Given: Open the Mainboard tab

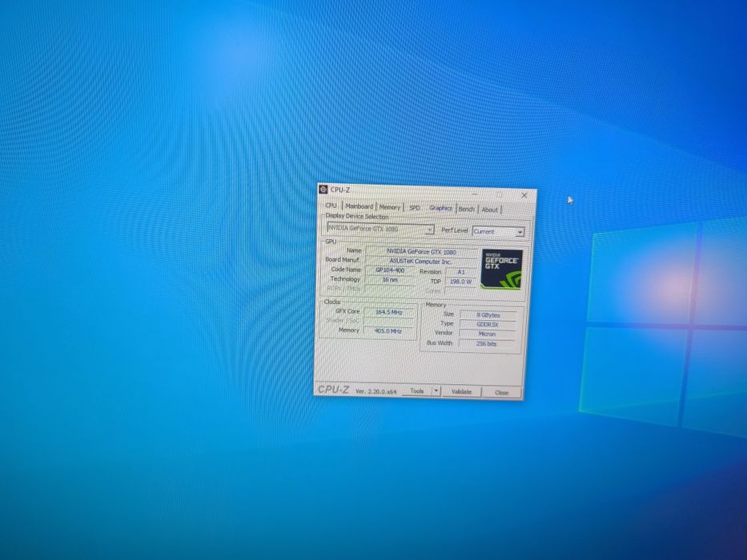Looking at the screenshot, I should point(359,206).
